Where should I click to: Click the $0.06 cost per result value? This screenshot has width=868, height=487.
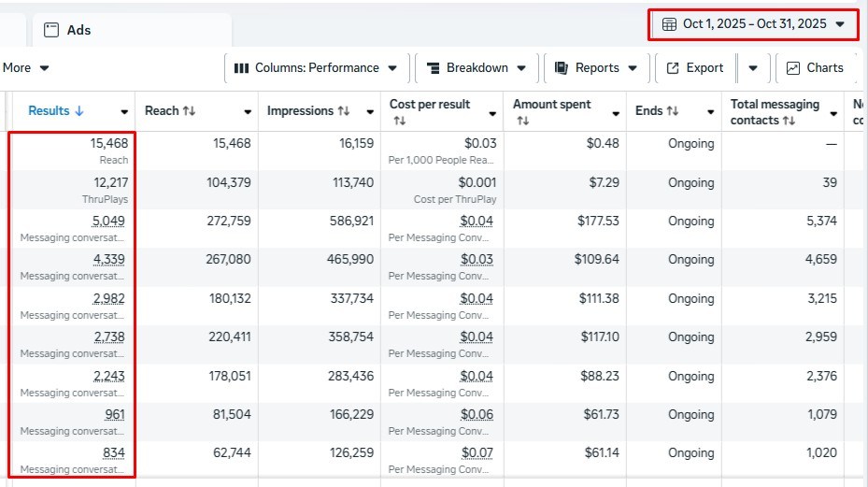click(480, 415)
